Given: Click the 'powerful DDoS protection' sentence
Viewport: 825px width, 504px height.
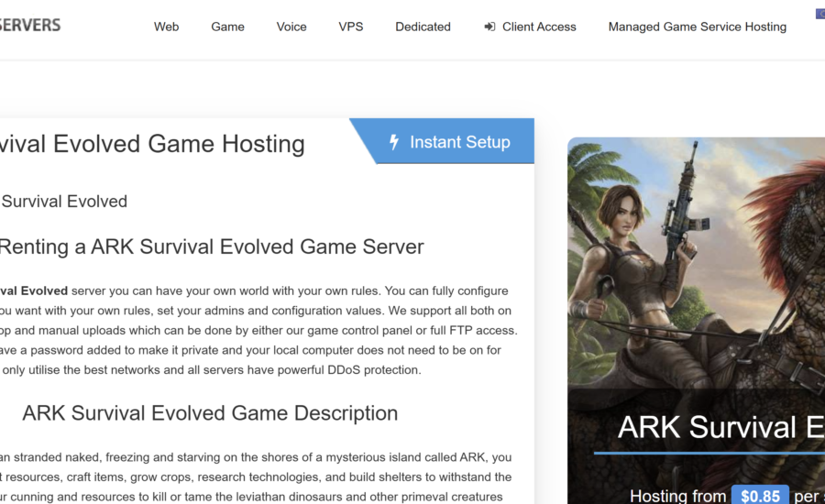Looking at the screenshot, I should point(349,370).
